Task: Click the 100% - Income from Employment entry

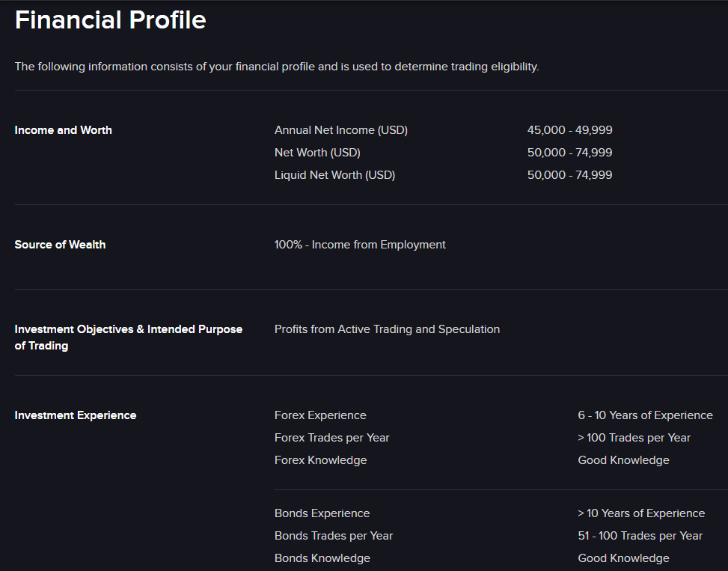Action: (x=360, y=244)
